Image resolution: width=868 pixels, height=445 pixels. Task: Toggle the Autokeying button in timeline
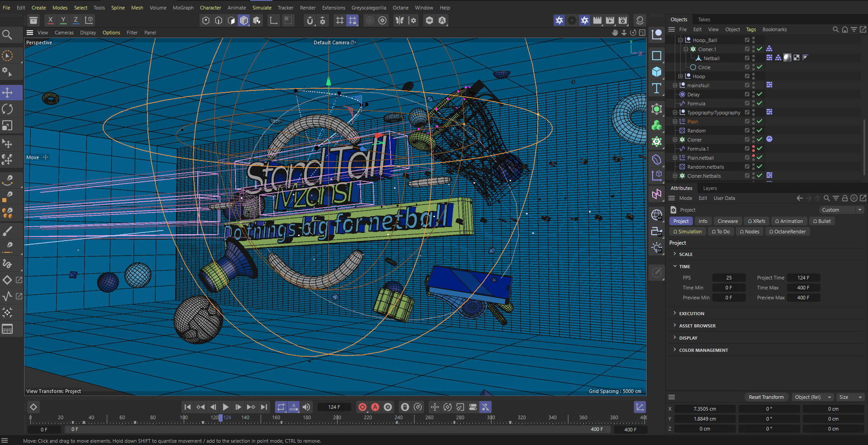click(375, 407)
